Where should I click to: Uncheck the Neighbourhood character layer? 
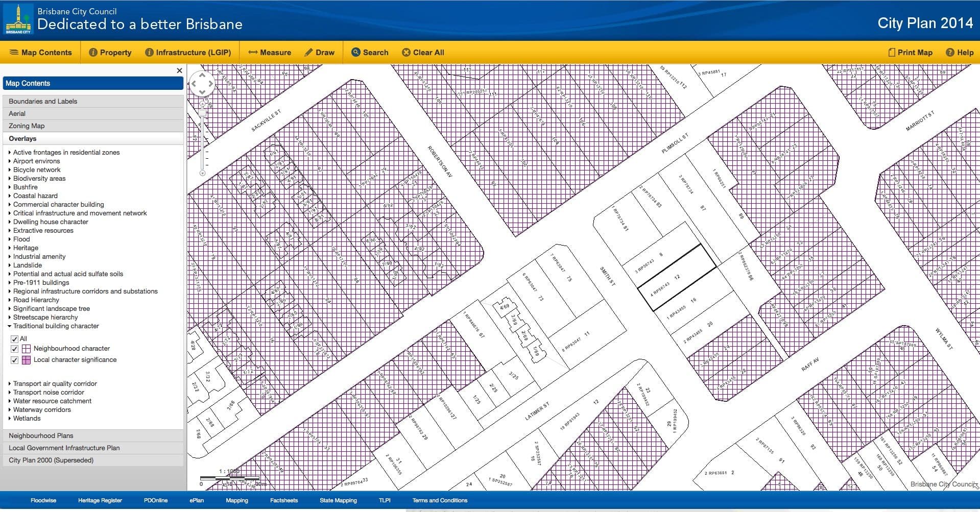click(x=14, y=349)
